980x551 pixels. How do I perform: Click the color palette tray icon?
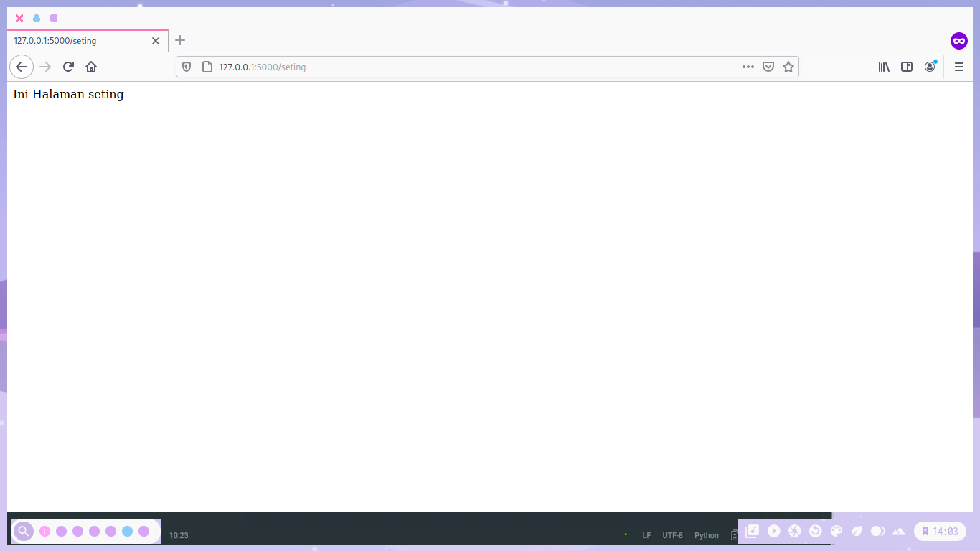(837, 531)
